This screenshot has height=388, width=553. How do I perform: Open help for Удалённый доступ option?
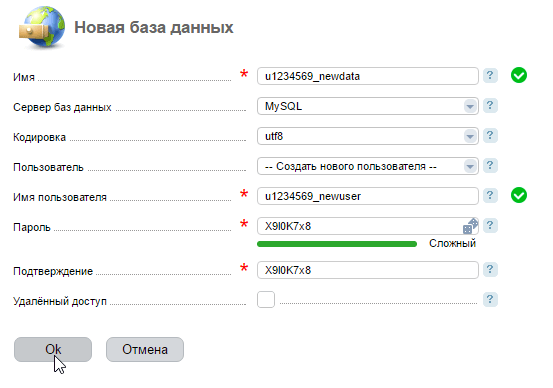tap(490, 299)
